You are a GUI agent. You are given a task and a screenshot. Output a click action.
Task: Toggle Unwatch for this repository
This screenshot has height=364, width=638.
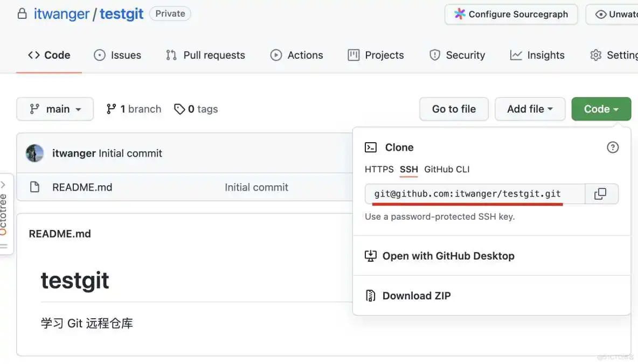pos(614,15)
